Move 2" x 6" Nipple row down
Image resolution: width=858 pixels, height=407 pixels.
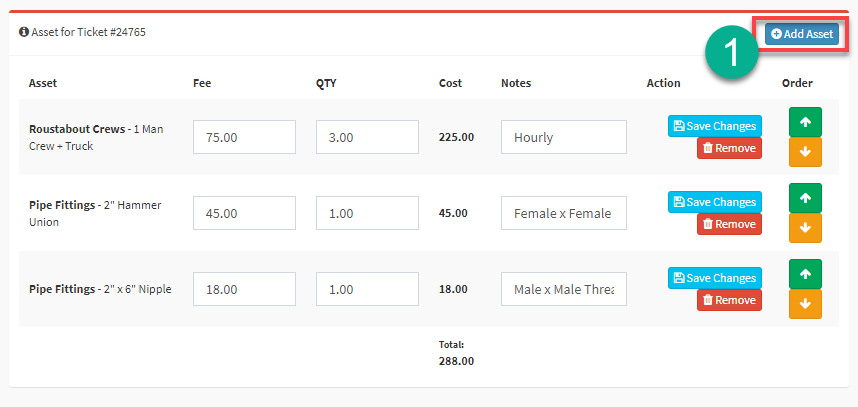[x=805, y=304]
